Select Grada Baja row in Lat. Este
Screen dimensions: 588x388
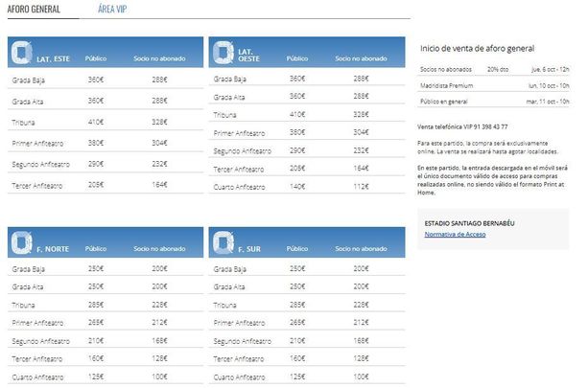(106, 79)
